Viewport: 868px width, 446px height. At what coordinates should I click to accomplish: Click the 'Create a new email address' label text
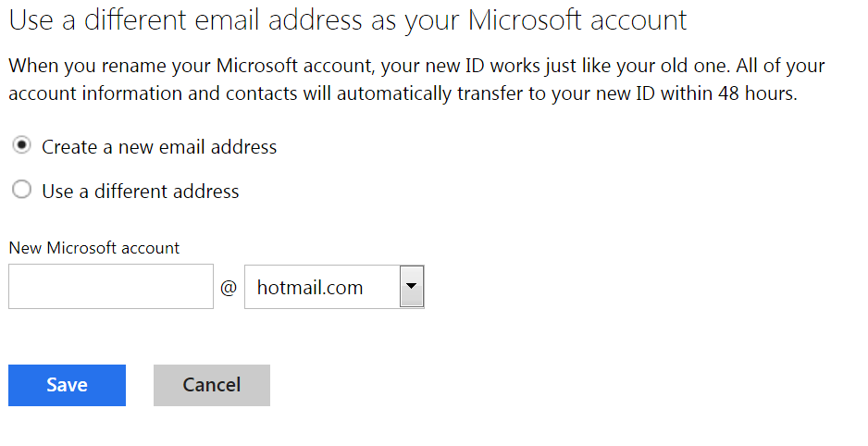(x=159, y=147)
